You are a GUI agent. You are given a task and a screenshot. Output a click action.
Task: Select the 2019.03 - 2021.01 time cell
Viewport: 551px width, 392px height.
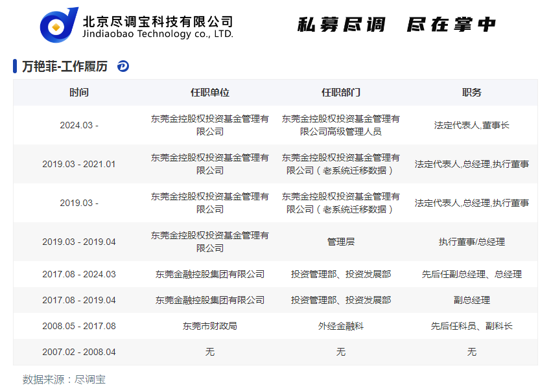coord(79,164)
